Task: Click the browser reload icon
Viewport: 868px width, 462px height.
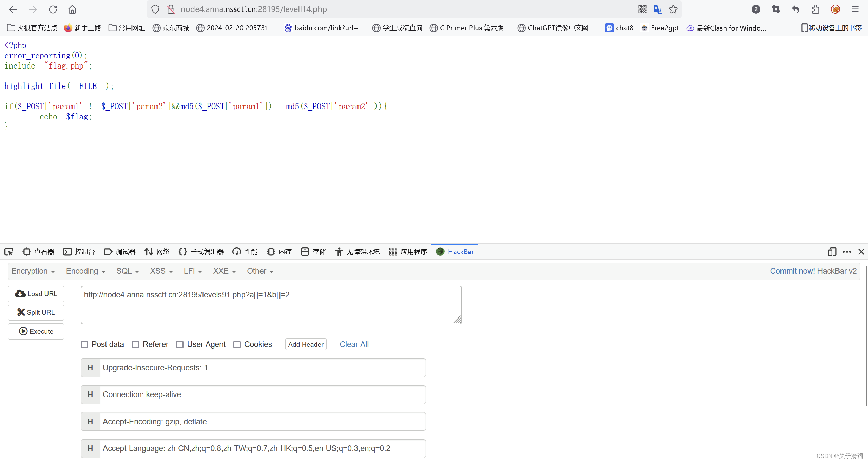Action: click(x=53, y=9)
